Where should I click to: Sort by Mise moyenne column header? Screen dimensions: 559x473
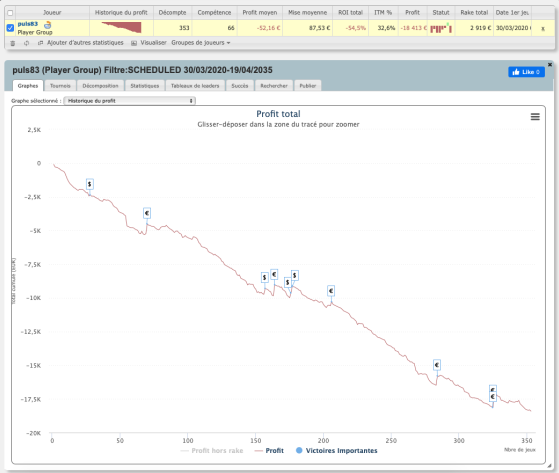(308, 12)
